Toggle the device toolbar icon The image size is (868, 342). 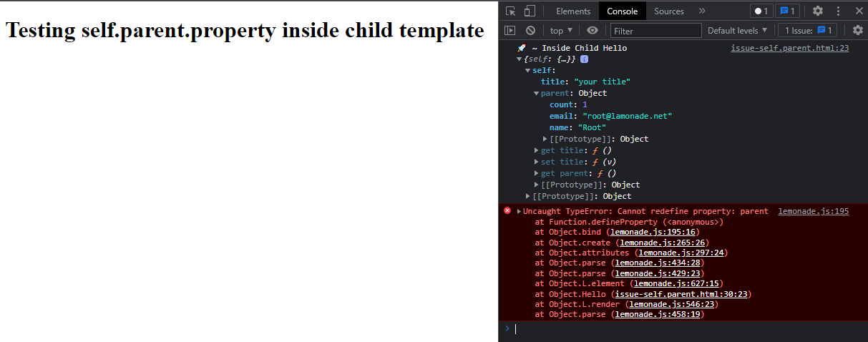coord(530,11)
